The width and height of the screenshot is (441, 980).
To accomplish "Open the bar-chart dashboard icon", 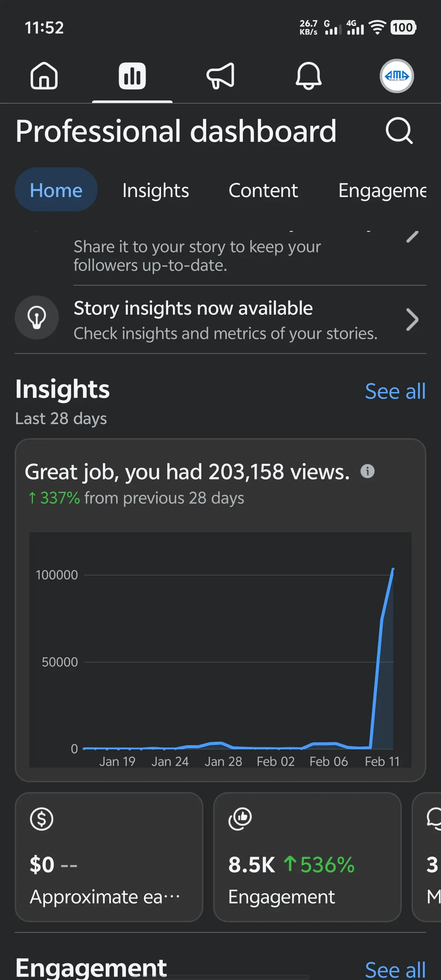I will [x=132, y=76].
